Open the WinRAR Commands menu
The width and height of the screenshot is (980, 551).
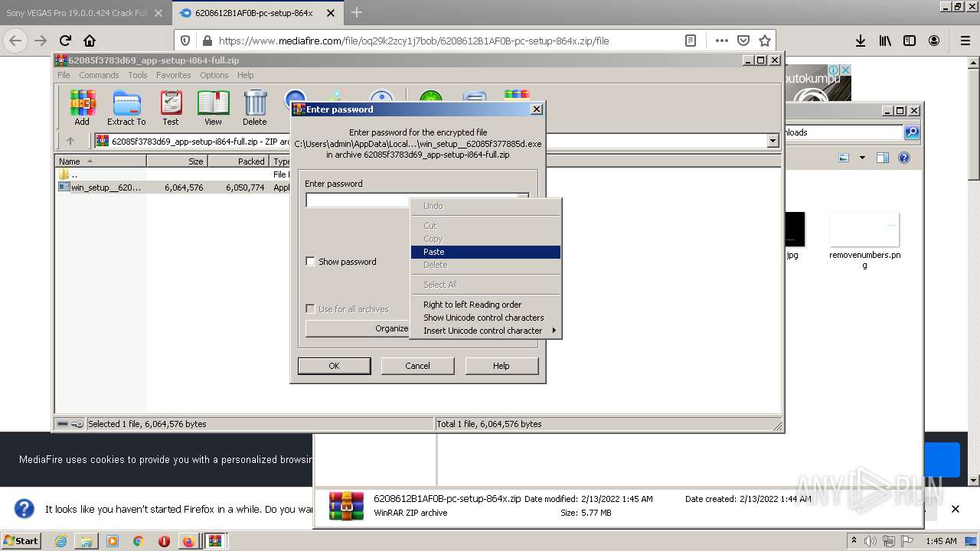point(99,75)
